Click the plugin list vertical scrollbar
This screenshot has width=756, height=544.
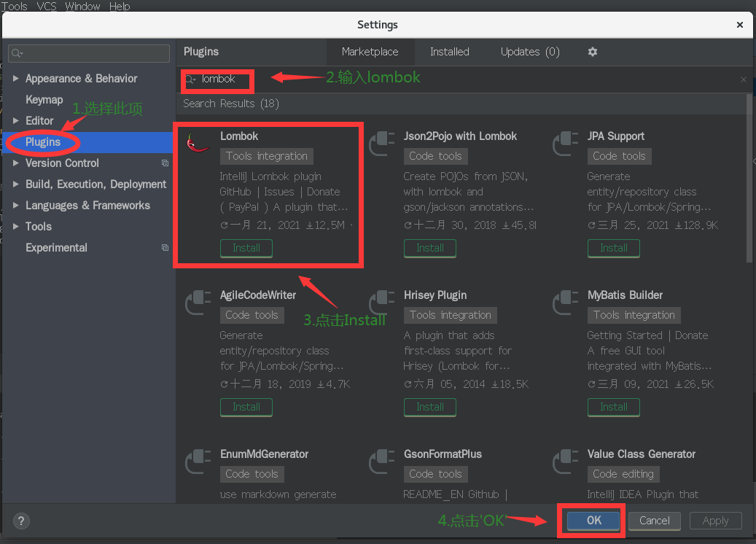pos(749,179)
